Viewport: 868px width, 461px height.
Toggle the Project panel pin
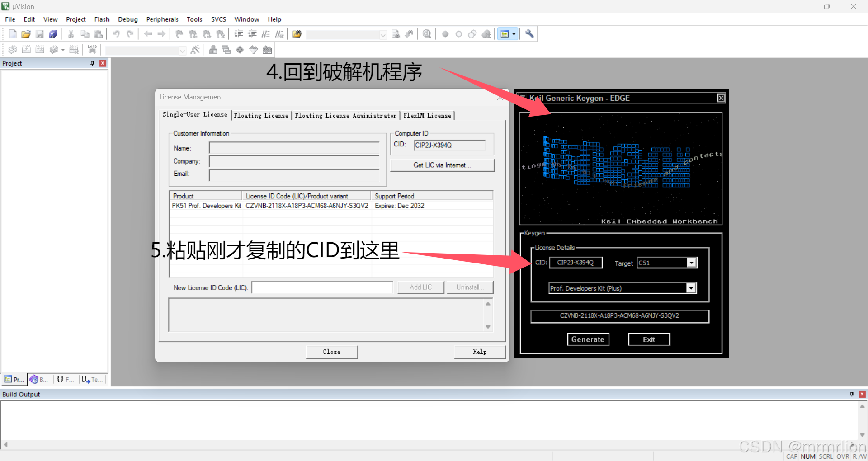click(92, 63)
